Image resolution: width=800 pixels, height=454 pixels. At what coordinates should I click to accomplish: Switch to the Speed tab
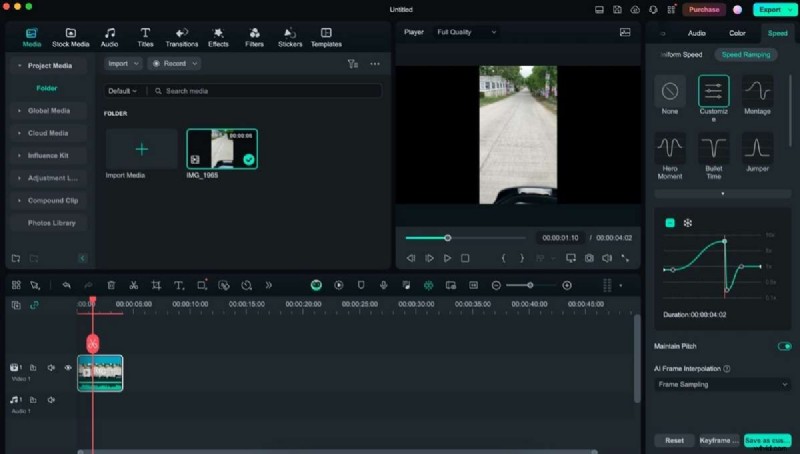tap(778, 33)
